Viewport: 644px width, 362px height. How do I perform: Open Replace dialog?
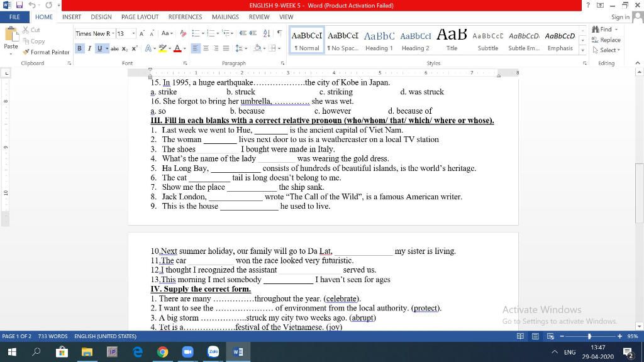(x=606, y=40)
